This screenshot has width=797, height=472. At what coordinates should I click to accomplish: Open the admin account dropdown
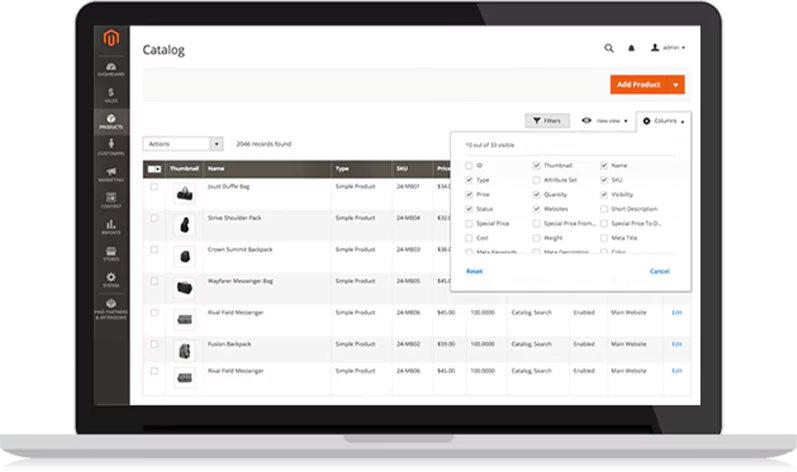(669, 47)
